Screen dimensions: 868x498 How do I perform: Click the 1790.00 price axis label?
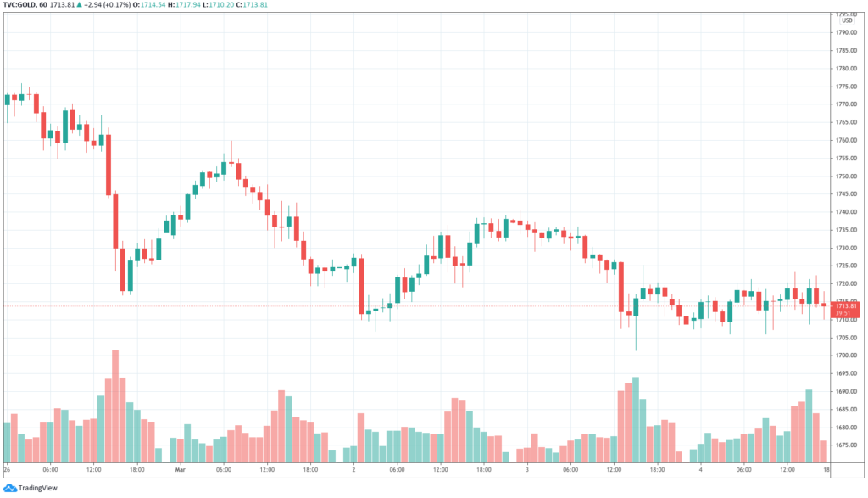847,33
